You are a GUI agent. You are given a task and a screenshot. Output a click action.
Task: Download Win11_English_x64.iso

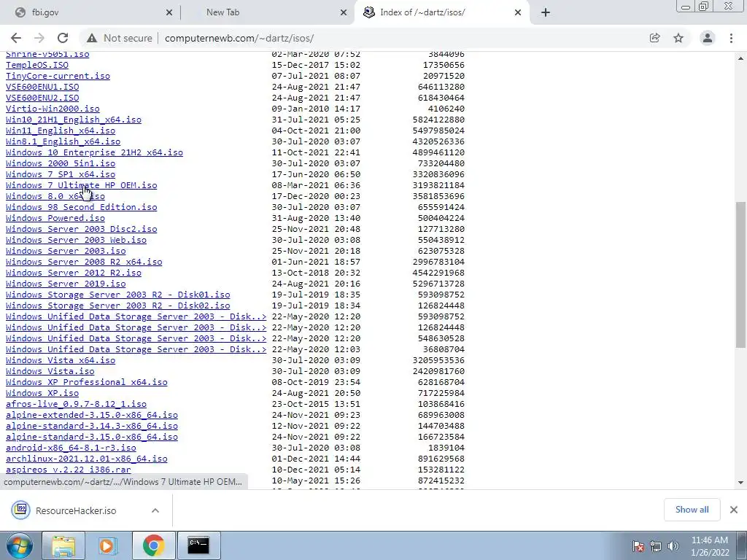tap(61, 131)
